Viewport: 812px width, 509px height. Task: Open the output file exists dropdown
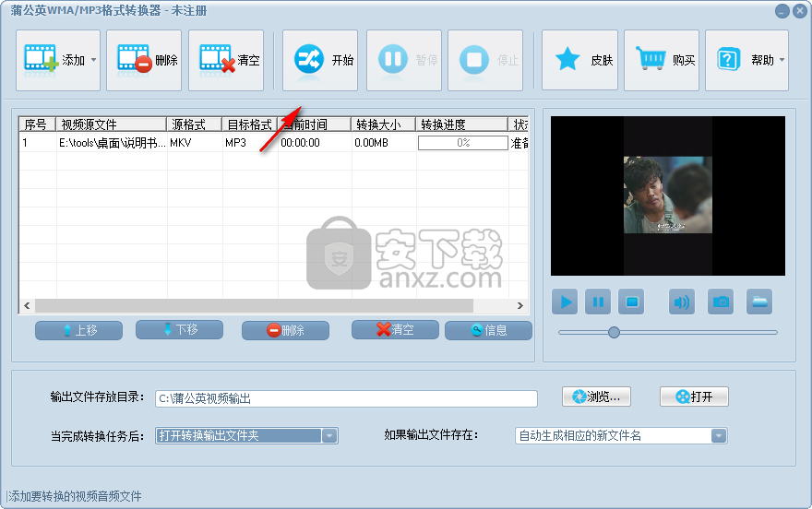718,436
